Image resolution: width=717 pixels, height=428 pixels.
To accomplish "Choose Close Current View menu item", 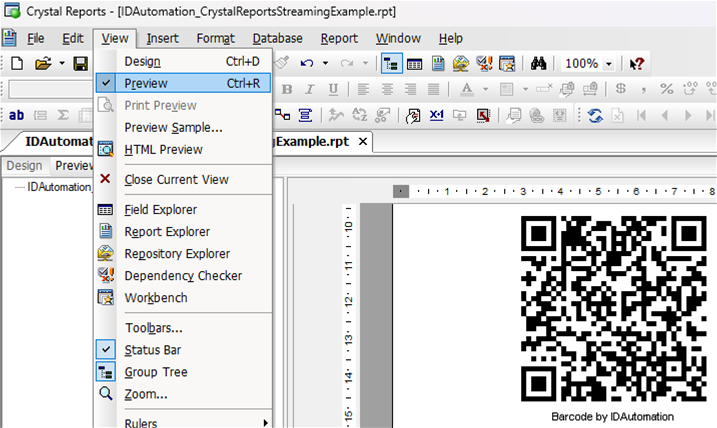I will click(x=183, y=180).
